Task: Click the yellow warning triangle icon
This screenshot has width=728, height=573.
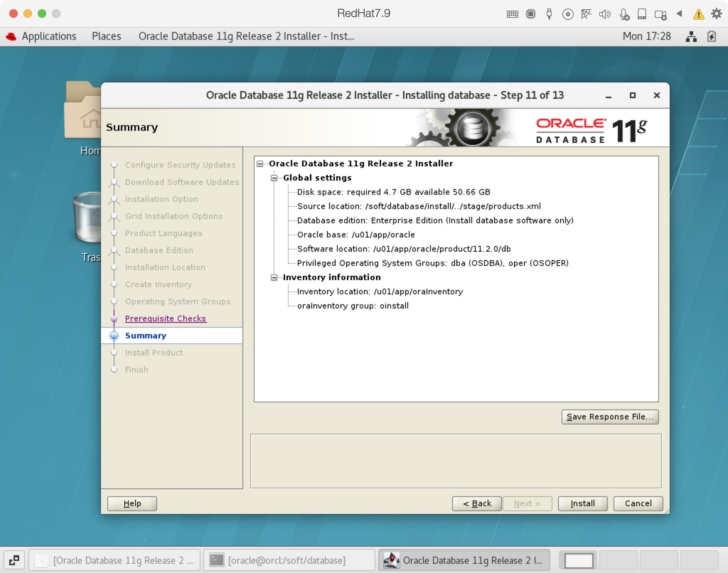Action: pyautogui.click(x=698, y=14)
